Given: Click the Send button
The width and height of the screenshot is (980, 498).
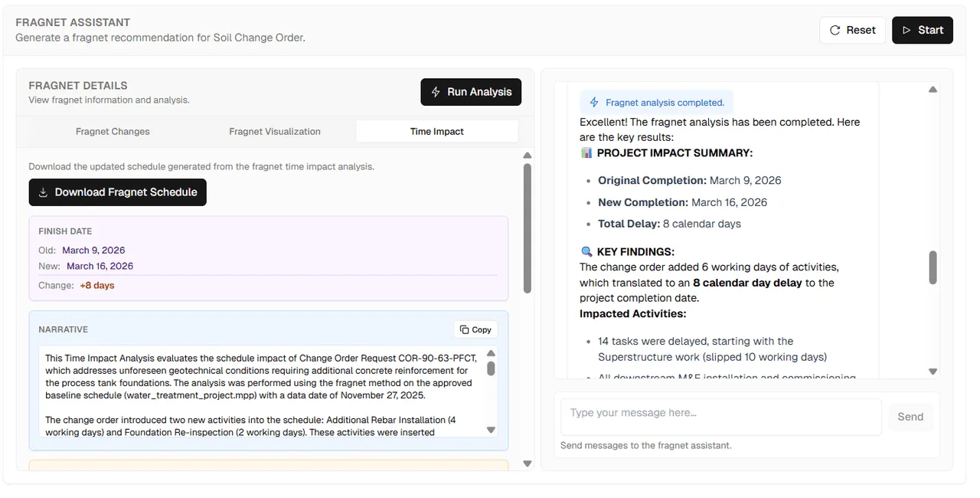Looking at the screenshot, I should point(910,417).
